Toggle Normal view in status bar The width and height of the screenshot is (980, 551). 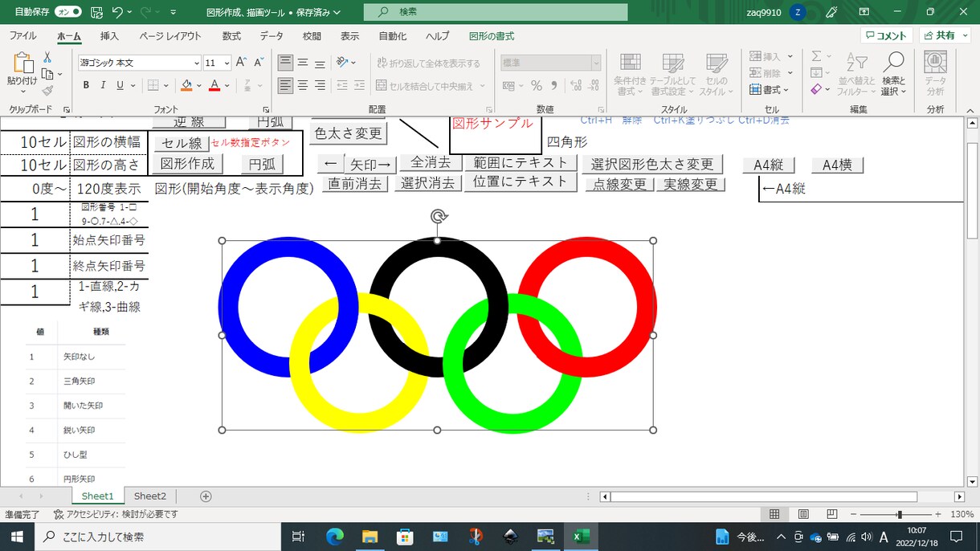[774, 514]
